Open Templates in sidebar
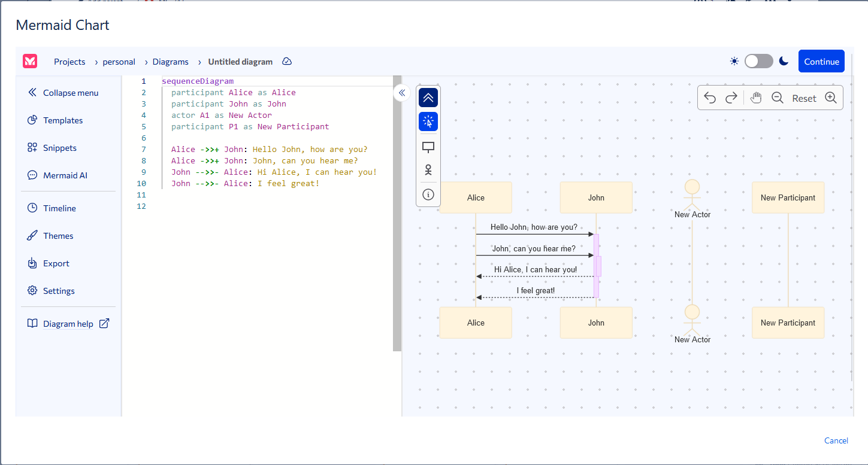The width and height of the screenshot is (868, 465). 55,120
